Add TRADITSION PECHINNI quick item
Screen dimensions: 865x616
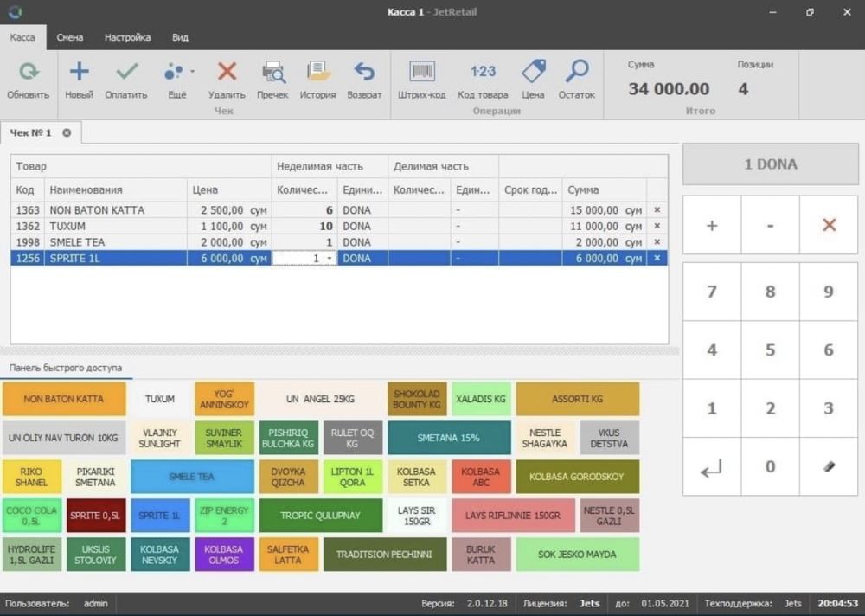click(385, 555)
